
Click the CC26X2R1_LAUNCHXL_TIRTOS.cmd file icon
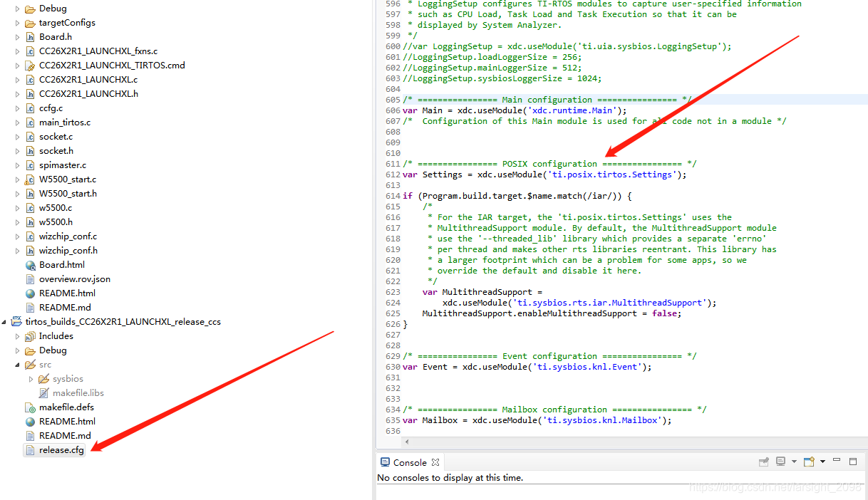tap(30, 66)
